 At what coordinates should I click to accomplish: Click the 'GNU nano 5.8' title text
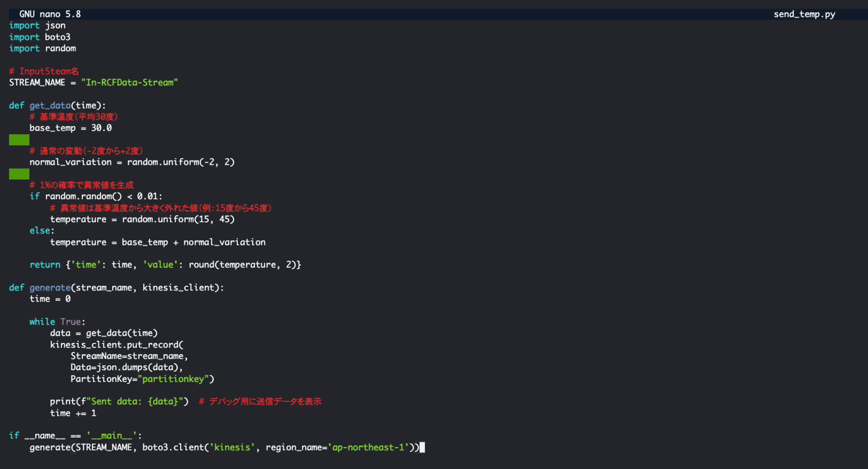tap(50, 14)
